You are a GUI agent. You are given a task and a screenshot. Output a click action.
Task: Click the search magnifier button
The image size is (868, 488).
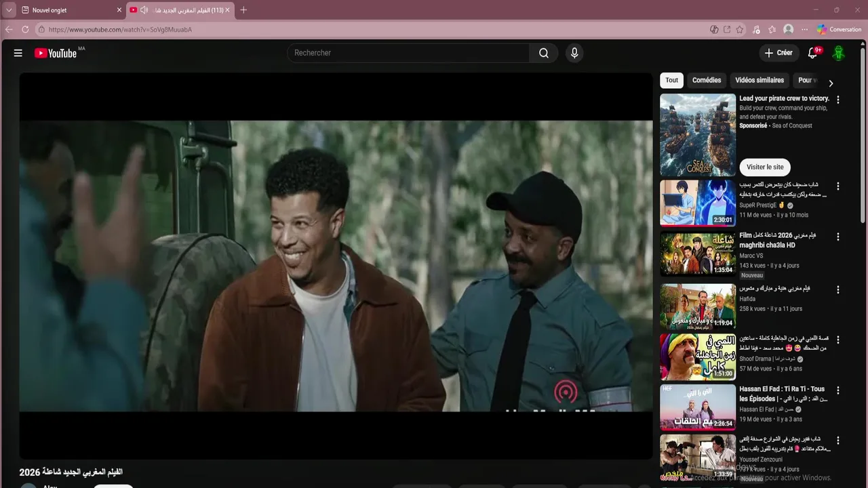[x=544, y=53]
